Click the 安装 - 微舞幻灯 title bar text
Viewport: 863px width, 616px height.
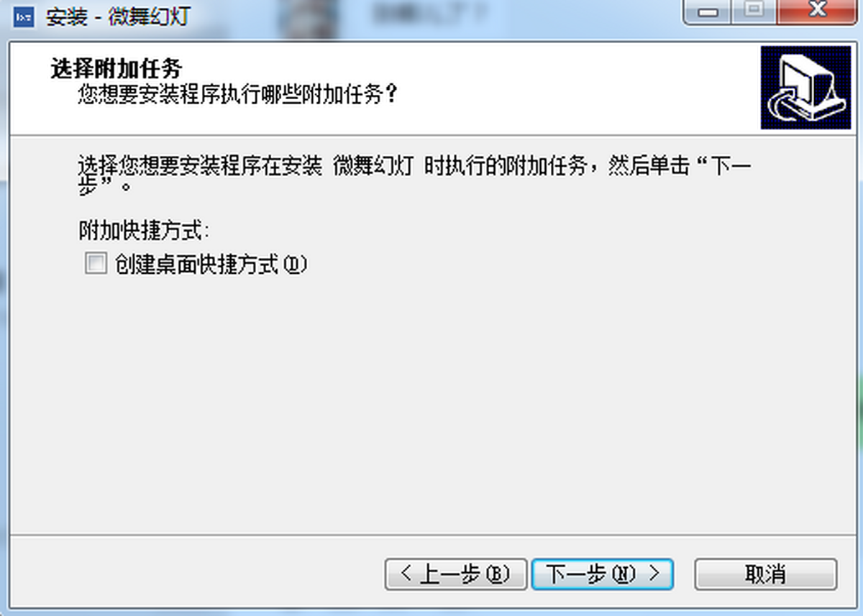[117, 17]
